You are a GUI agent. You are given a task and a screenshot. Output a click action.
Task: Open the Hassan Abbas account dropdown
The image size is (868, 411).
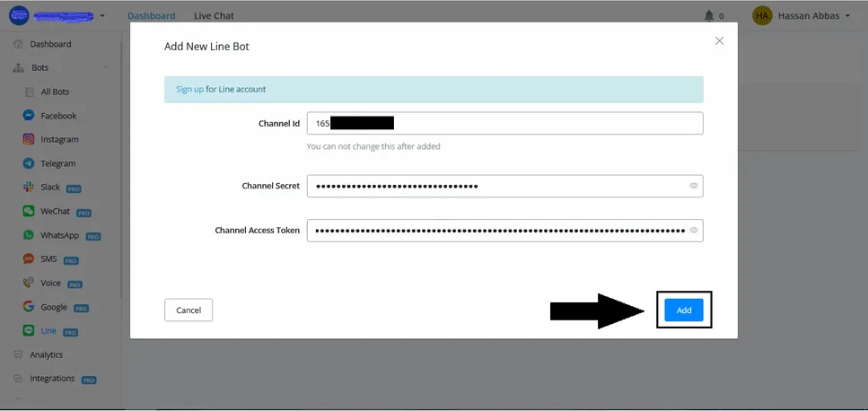(801, 16)
